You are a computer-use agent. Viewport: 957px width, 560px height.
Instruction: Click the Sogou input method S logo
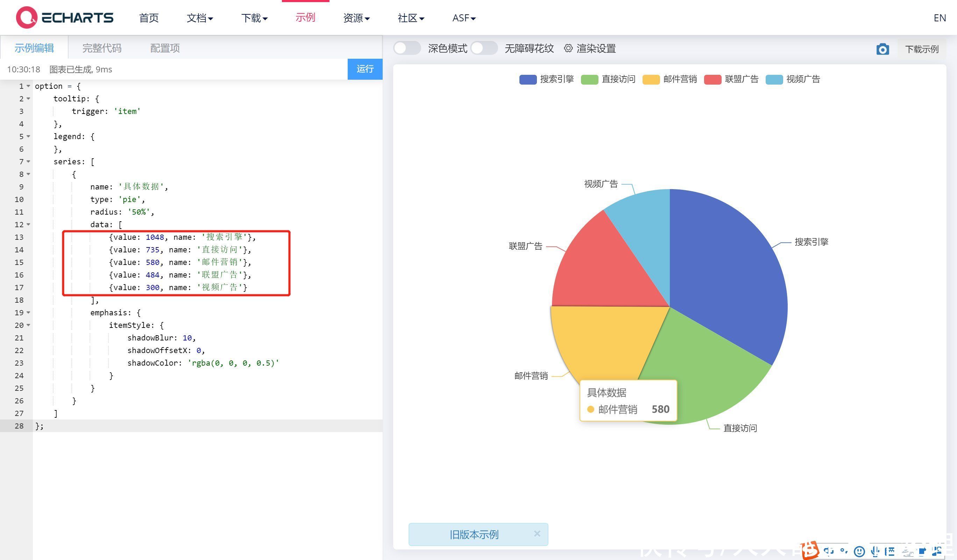pyautogui.click(x=810, y=550)
